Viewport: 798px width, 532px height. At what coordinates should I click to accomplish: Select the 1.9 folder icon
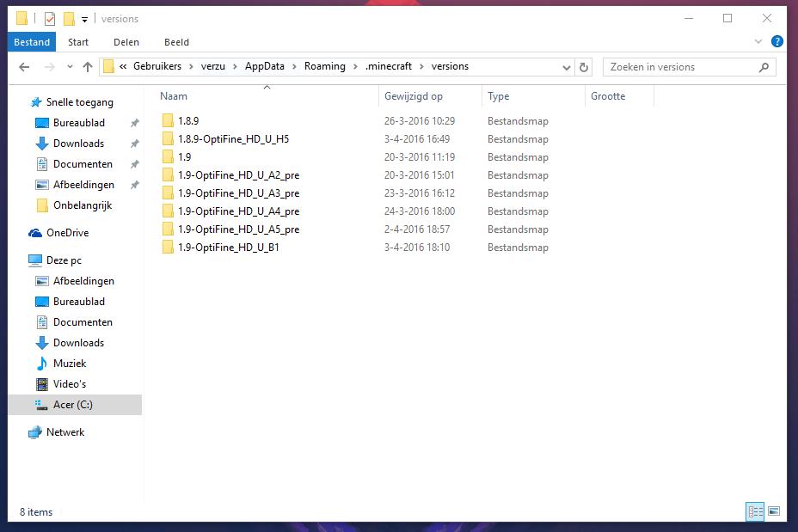pyautogui.click(x=168, y=157)
